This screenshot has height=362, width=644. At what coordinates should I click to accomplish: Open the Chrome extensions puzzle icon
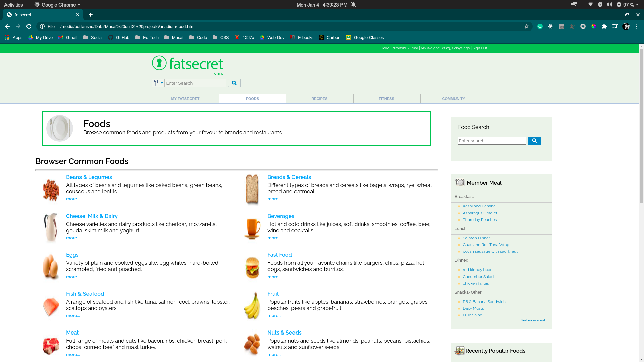coord(604,27)
